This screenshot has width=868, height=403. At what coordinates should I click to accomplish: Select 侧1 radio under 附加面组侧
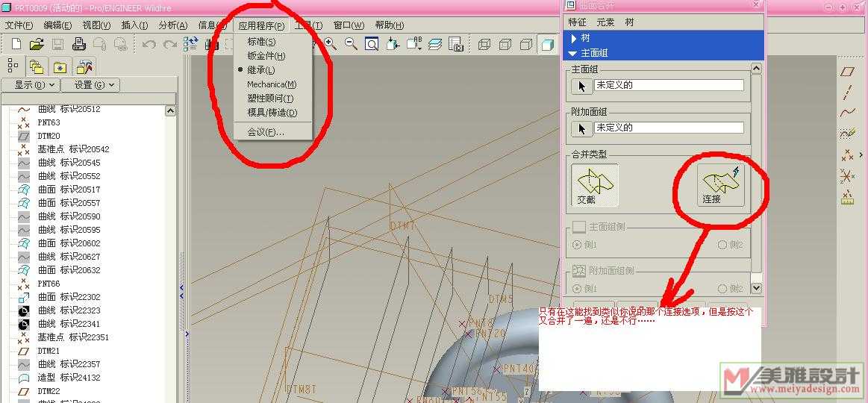pos(578,288)
